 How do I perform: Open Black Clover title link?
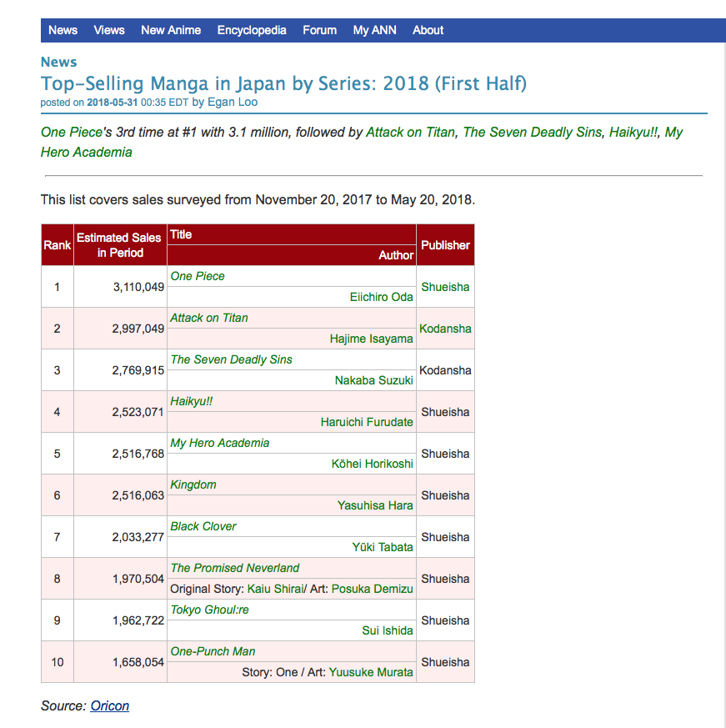[x=203, y=526]
